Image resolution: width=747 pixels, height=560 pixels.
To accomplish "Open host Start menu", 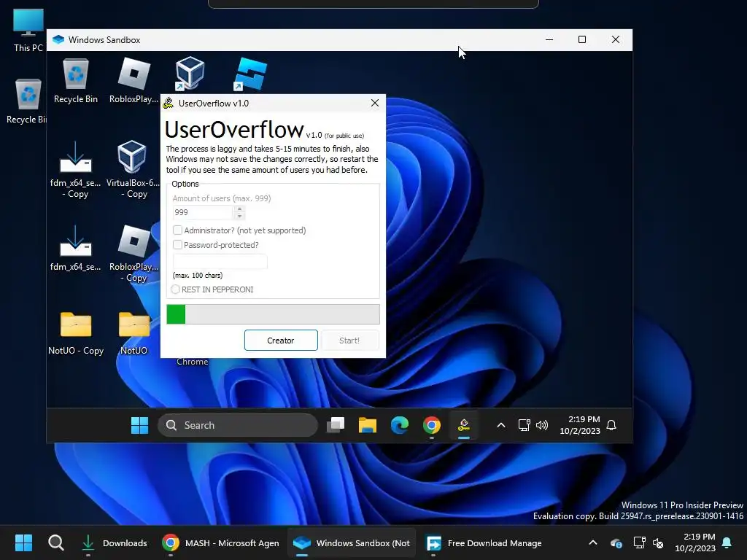I will pyautogui.click(x=23, y=542).
